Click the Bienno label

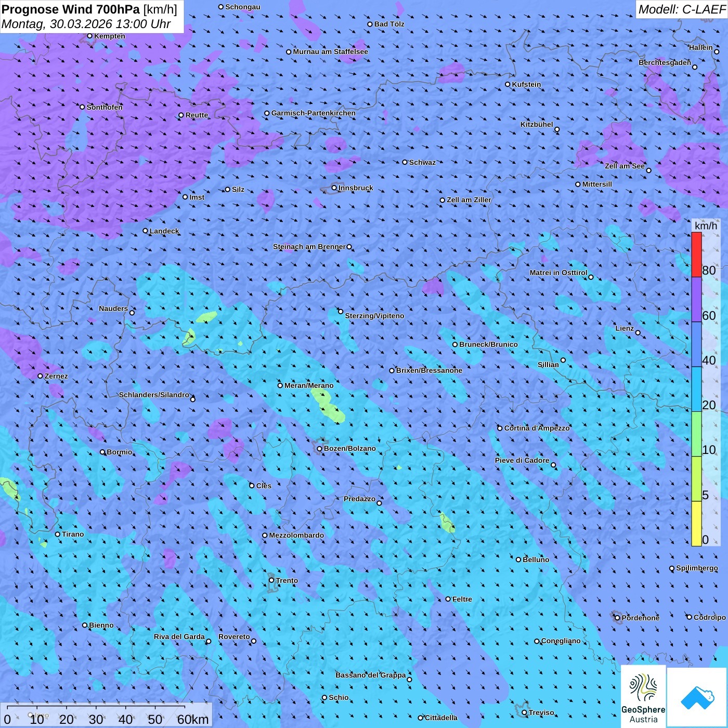(x=101, y=625)
